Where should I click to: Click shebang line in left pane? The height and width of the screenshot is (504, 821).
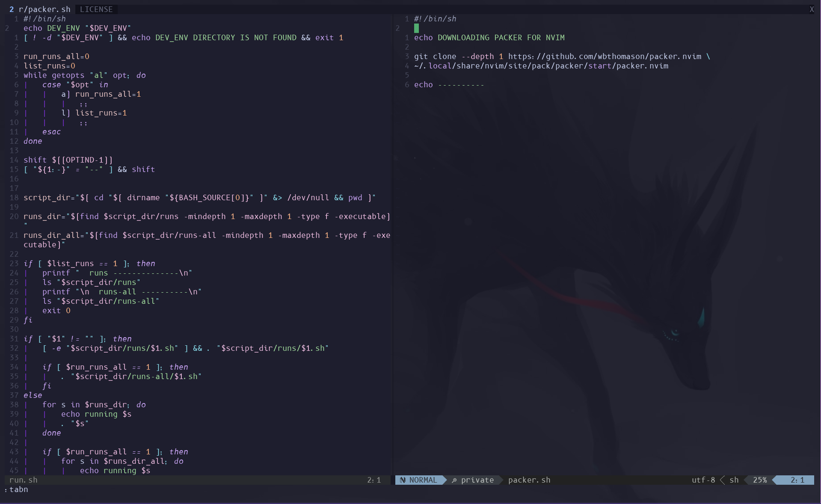click(44, 19)
